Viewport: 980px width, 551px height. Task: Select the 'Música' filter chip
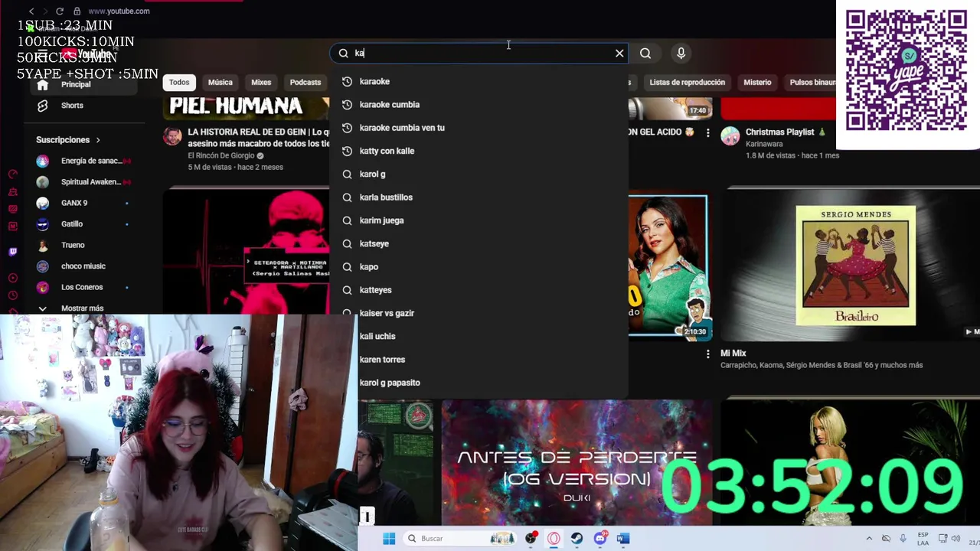click(x=220, y=82)
